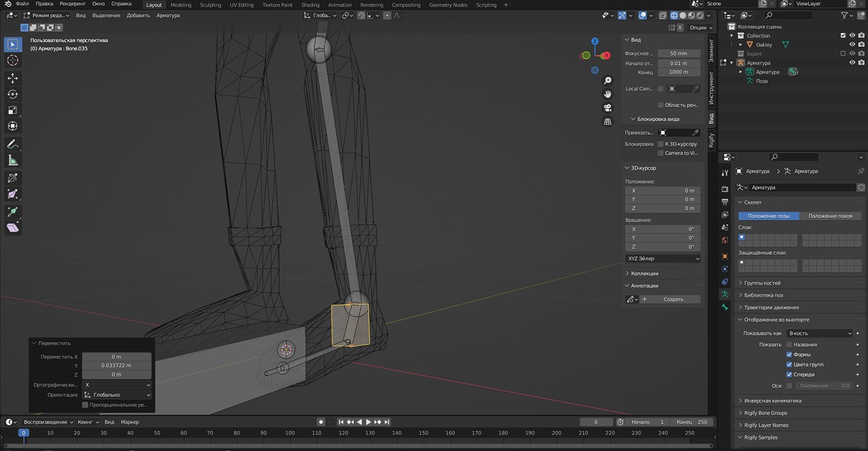
Task: Switch skeleton to Положение покоя
Action: click(x=830, y=216)
